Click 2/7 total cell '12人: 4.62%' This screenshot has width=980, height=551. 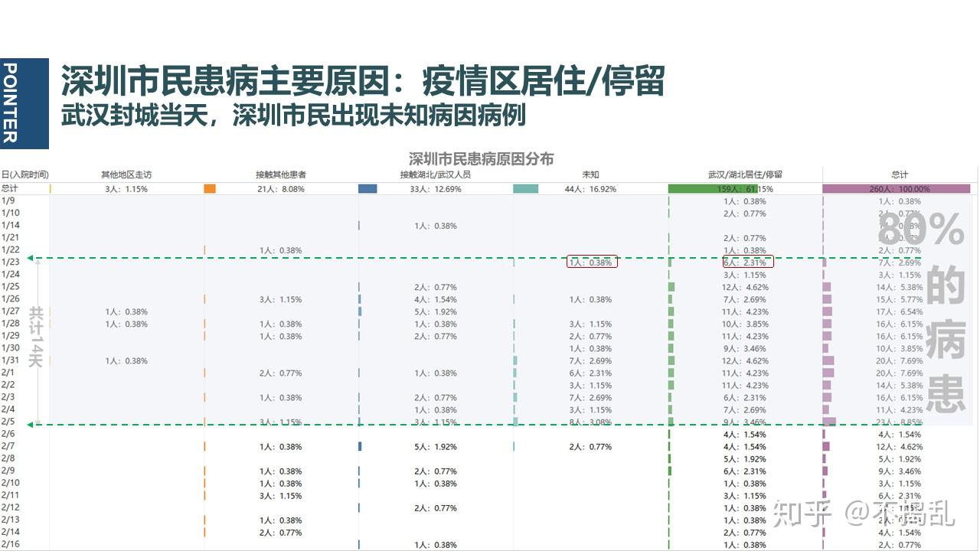[x=900, y=446]
